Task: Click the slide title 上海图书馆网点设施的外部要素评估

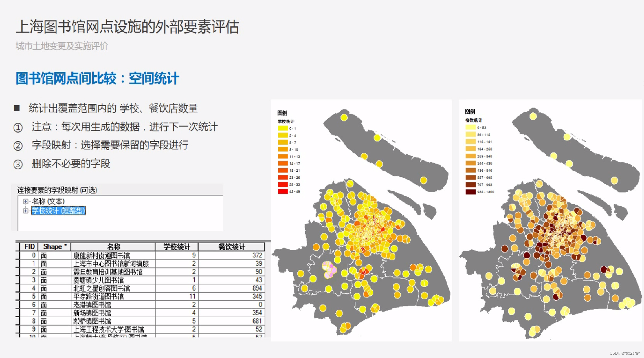Action: pyautogui.click(x=127, y=27)
